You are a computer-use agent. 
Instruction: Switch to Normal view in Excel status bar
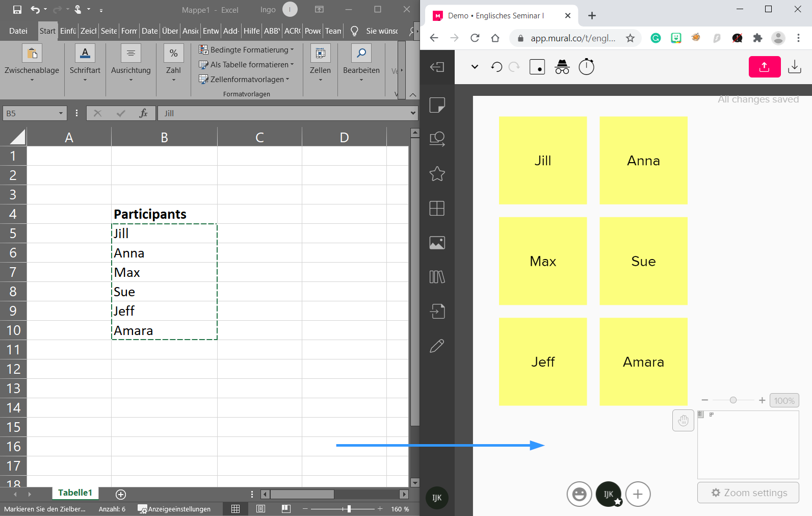pyautogui.click(x=235, y=509)
